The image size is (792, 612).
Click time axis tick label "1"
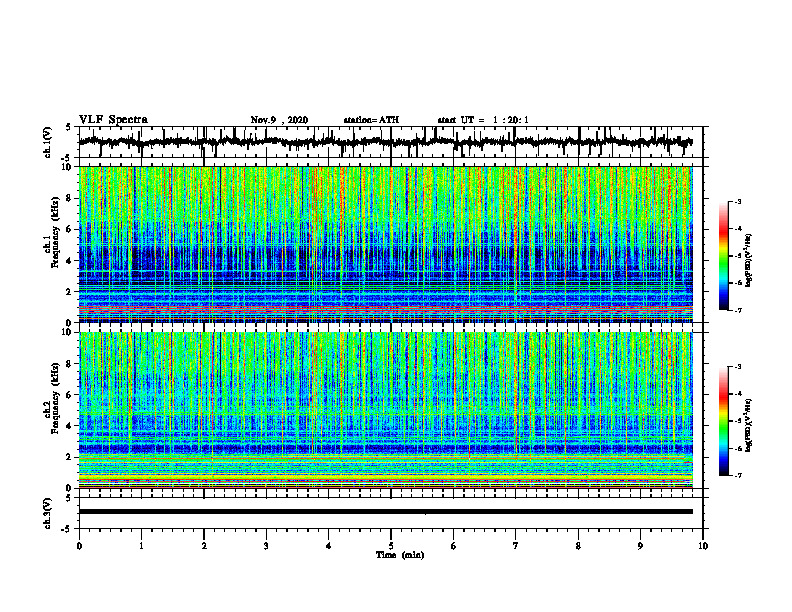point(141,546)
